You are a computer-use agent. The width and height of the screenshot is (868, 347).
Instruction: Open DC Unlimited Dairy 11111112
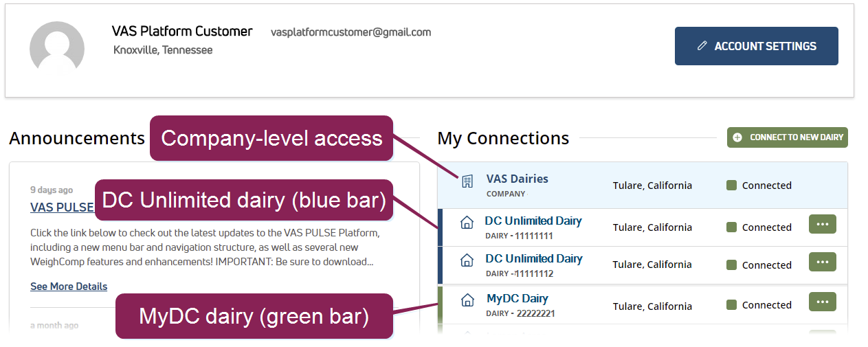(x=533, y=258)
